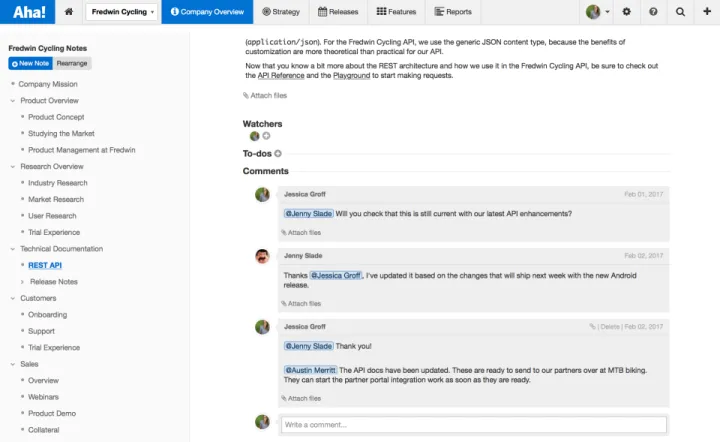Attach files to the note body
Viewport: 720px width, 442px height.
pyautogui.click(x=265, y=95)
